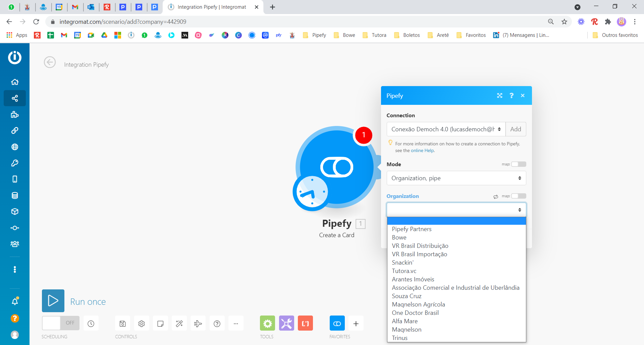The image size is (644, 345).
Task: Go back using the arrow beside Integration Pipefy
Action: [50, 62]
